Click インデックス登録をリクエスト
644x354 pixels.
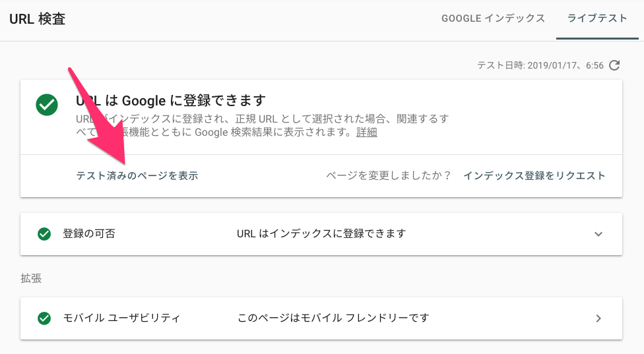[534, 175]
